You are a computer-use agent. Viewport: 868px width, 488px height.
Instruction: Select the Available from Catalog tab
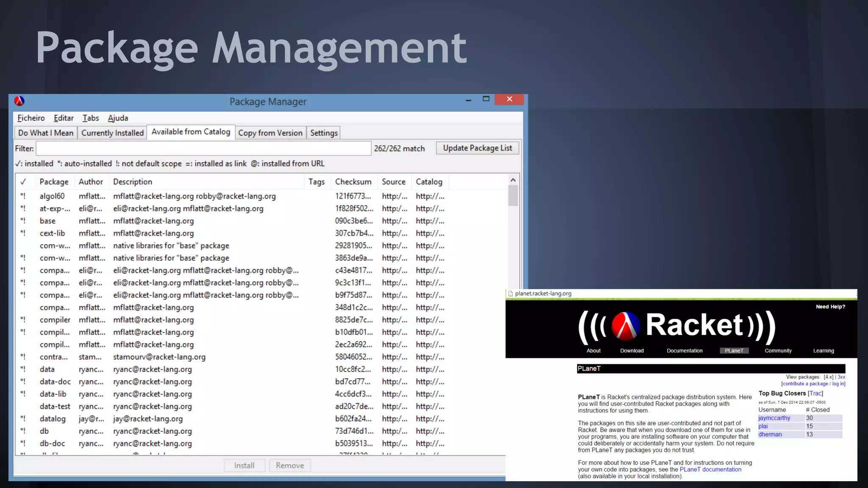click(x=191, y=132)
